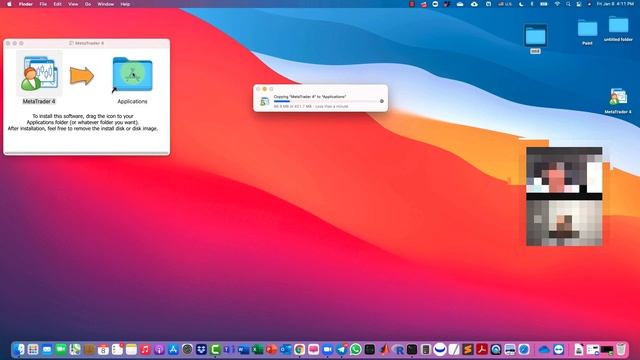640x360 pixels.
Task: Open TeamViewer from the dock
Action: pyautogui.click(x=559, y=349)
